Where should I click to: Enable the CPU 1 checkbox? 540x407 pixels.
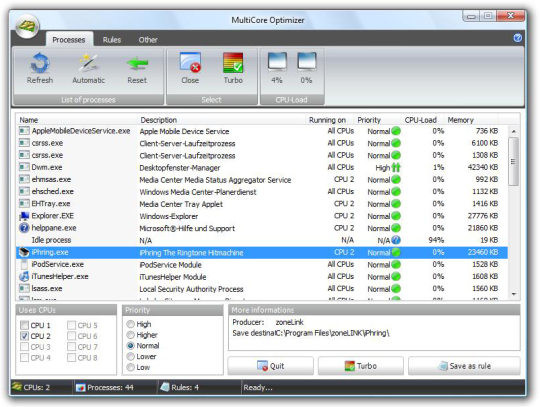click(x=24, y=325)
